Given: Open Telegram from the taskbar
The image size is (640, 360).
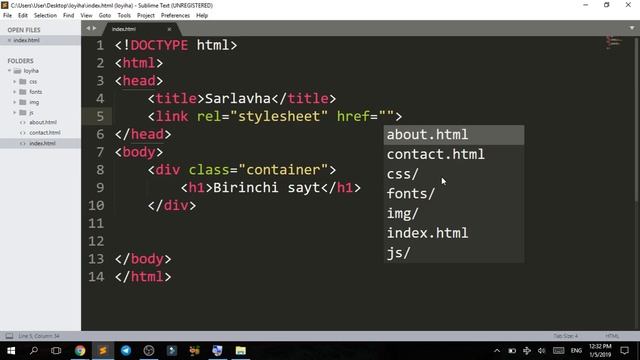Looking at the screenshot, I should coord(126,351).
